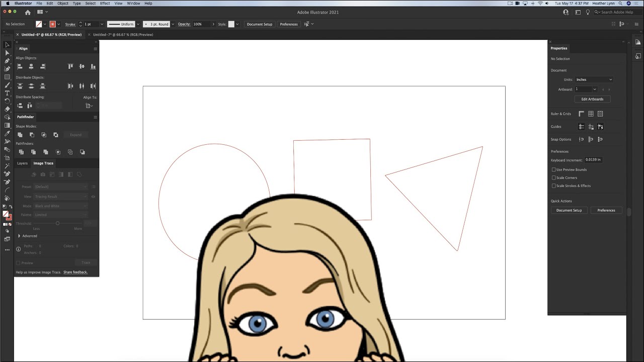Click Document Setup in Quick Actions
The width and height of the screenshot is (644, 362).
[x=569, y=210]
